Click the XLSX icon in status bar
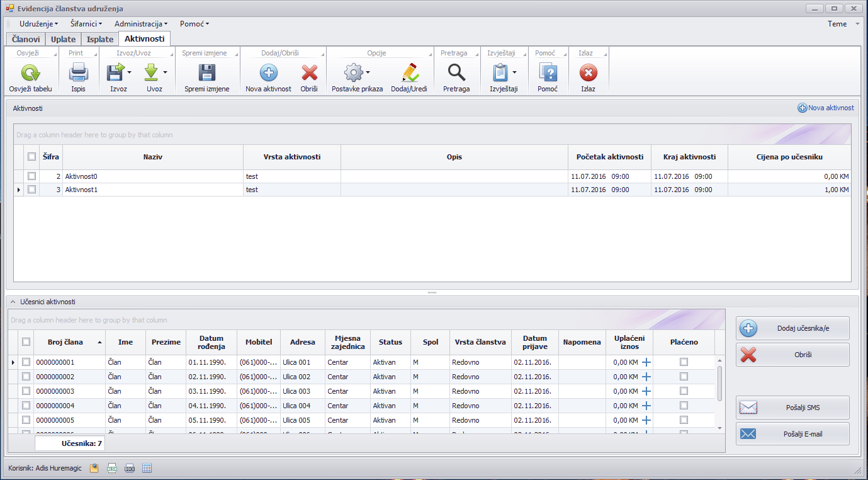The height and width of the screenshot is (480, 868). 112,468
